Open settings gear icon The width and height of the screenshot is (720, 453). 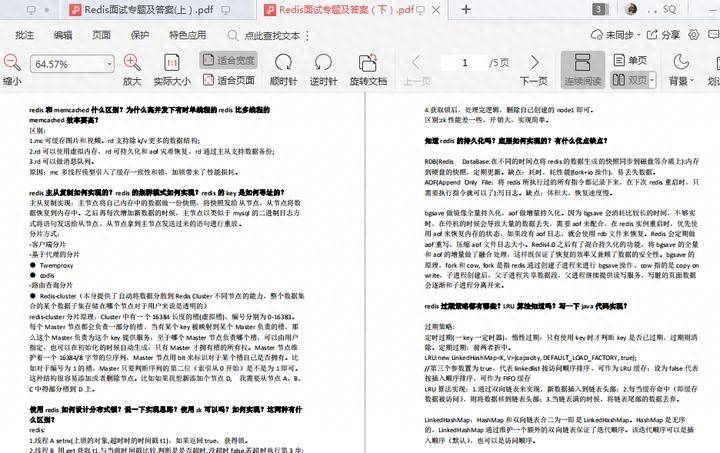[x=694, y=34]
